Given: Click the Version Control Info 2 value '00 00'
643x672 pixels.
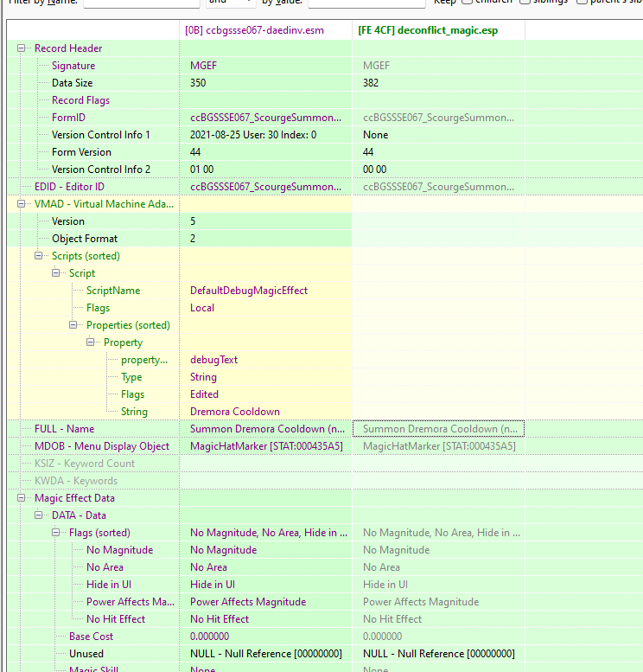Looking at the screenshot, I should click(374, 170).
